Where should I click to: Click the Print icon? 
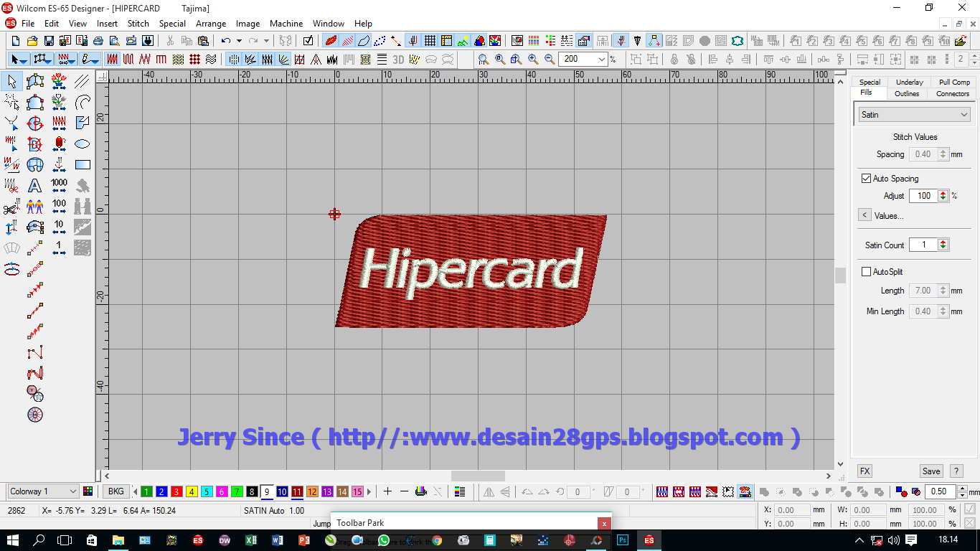(98, 41)
